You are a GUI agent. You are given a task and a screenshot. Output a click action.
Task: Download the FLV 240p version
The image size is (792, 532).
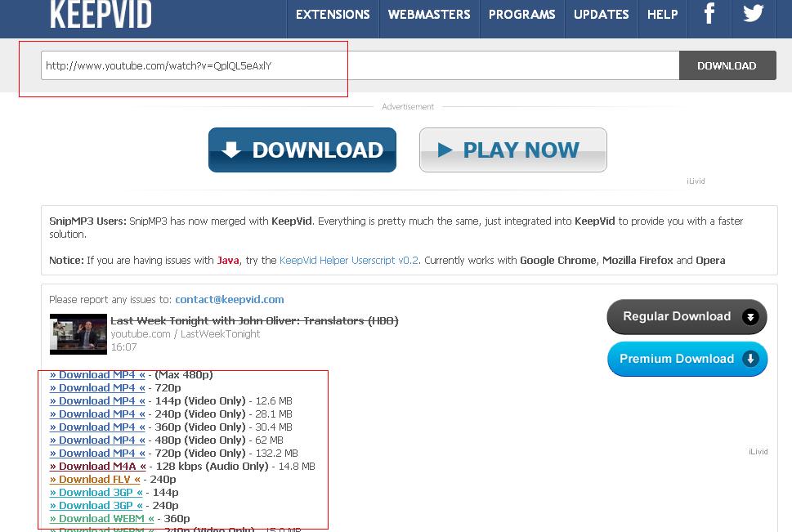95,480
